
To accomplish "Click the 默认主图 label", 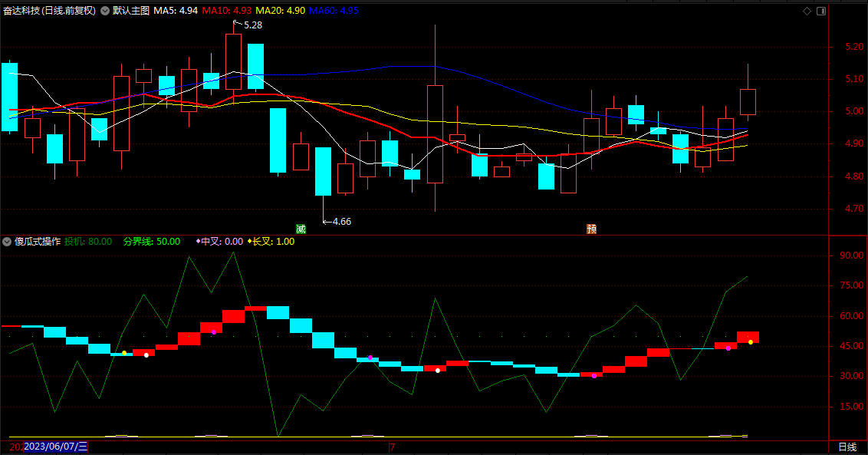I will click(131, 11).
